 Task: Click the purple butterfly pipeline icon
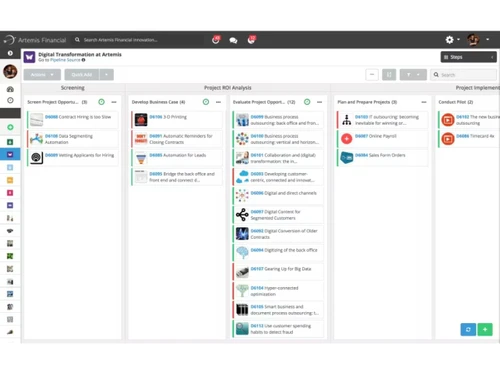(29, 57)
